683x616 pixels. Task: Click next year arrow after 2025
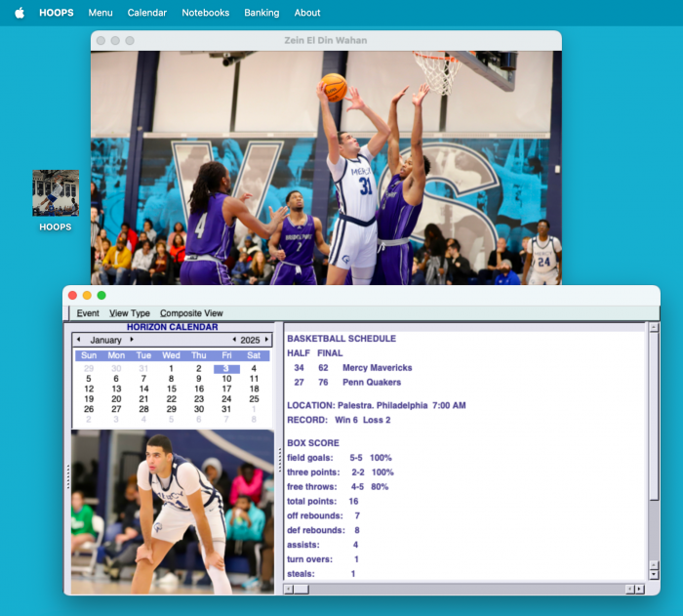[266, 340]
